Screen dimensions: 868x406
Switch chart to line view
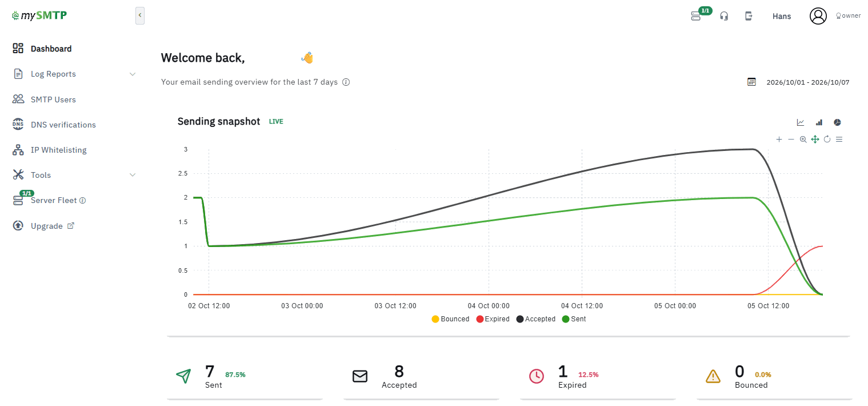(801, 122)
